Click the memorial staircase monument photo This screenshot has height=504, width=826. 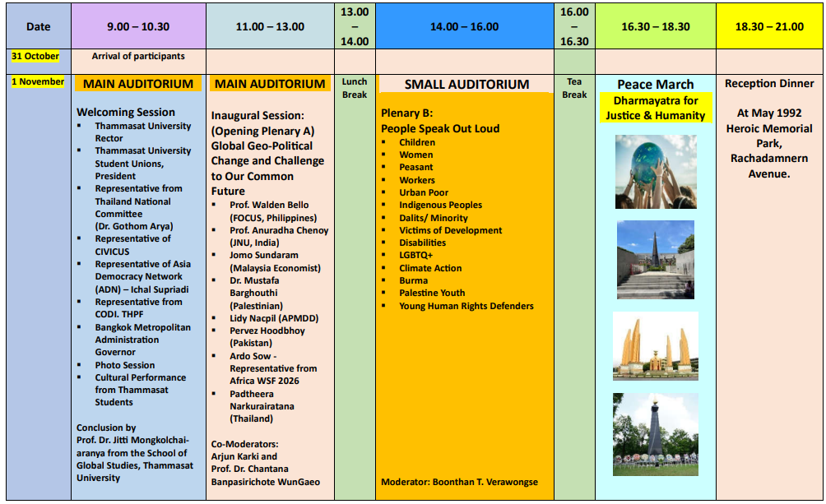pyautogui.click(x=656, y=259)
